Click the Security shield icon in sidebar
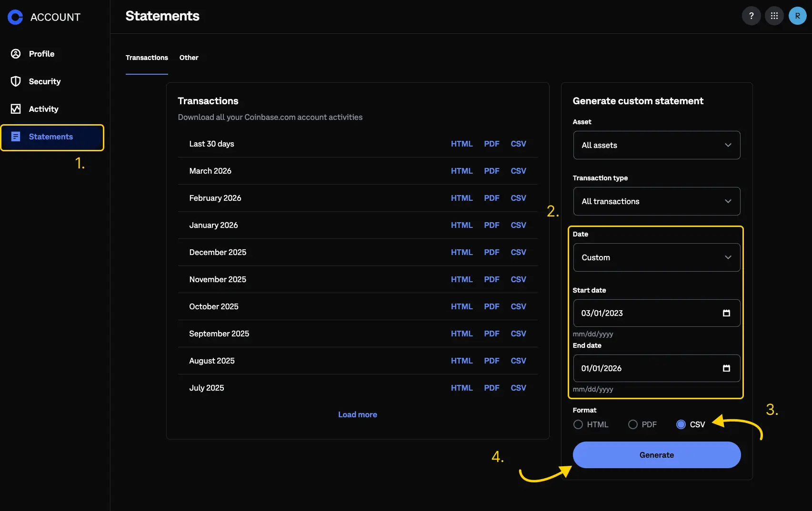 pyautogui.click(x=16, y=81)
